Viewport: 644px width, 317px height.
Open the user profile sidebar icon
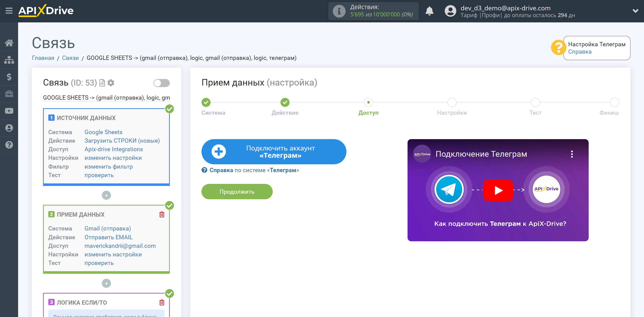[9, 128]
